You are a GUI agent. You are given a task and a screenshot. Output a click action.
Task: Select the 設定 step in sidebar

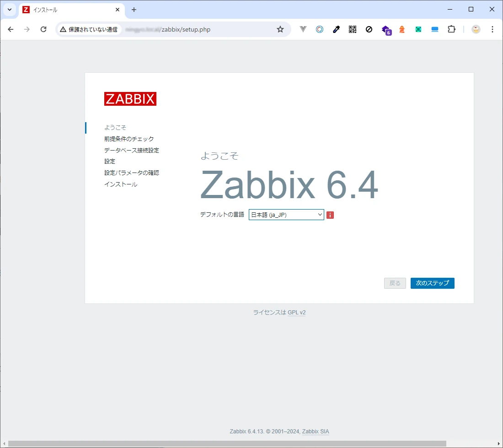(110, 162)
